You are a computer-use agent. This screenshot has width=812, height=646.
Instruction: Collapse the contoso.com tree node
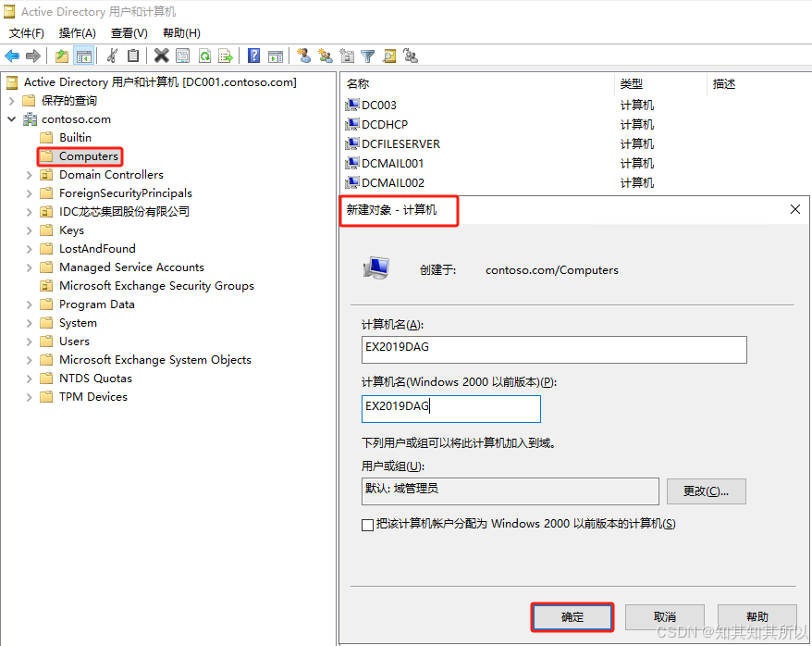[11, 119]
